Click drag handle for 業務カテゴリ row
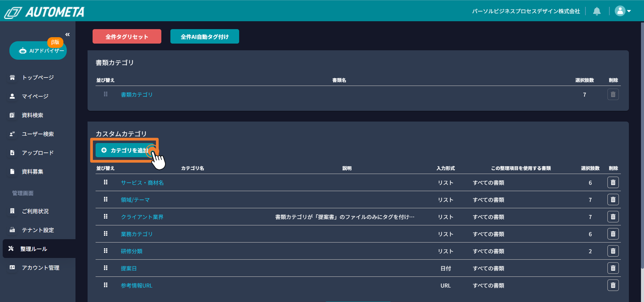 click(x=106, y=233)
